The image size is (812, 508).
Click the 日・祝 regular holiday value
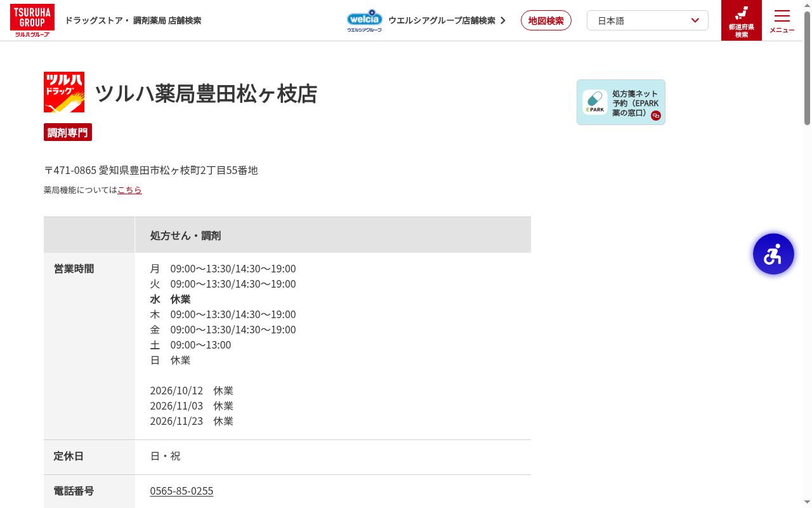165,456
